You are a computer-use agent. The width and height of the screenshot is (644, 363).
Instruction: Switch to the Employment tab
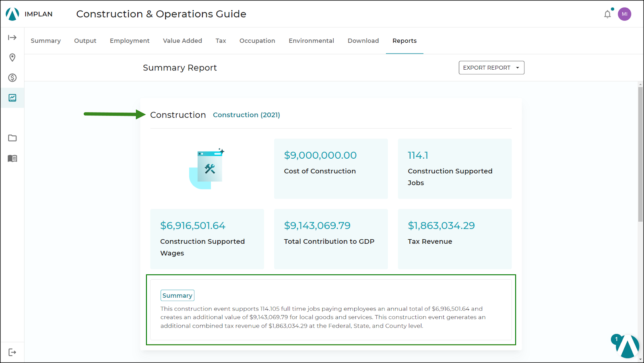point(129,41)
